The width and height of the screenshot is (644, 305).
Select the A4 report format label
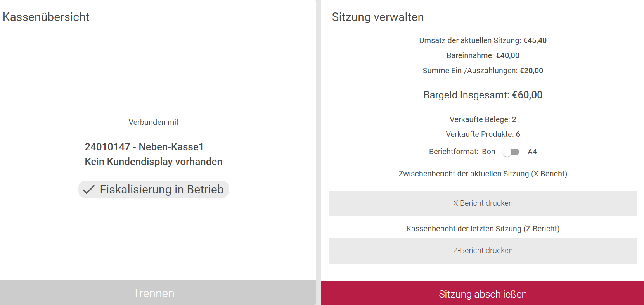pyautogui.click(x=532, y=152)
